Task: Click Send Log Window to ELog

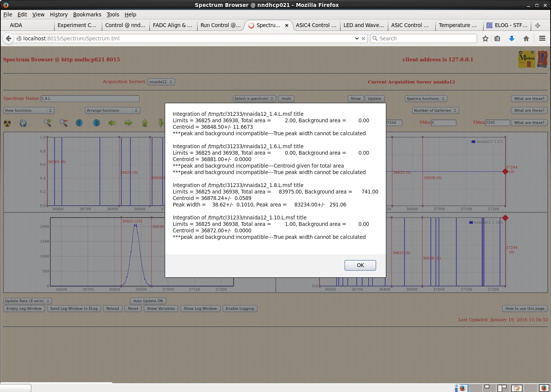Action: tap(74, 309)
